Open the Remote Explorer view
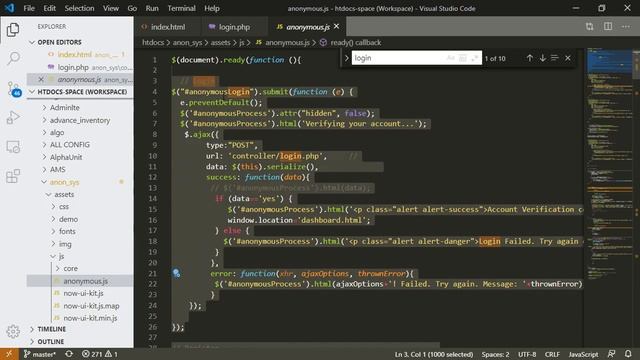Screen dimensions: 640x360 (13, 147)
